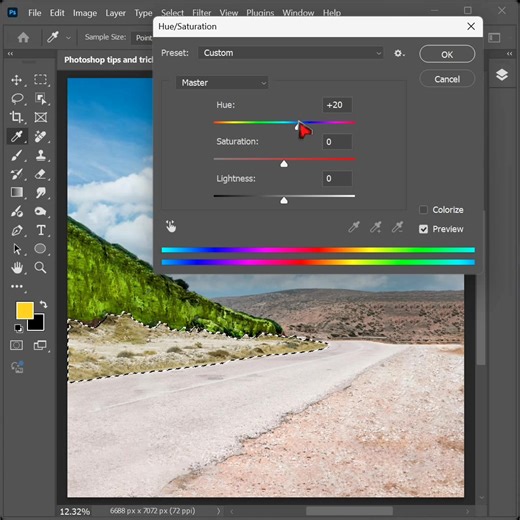This screenshot has height=520, width=520.
Task: Open the tool preset picker arrow
Action: coord(68,38)
